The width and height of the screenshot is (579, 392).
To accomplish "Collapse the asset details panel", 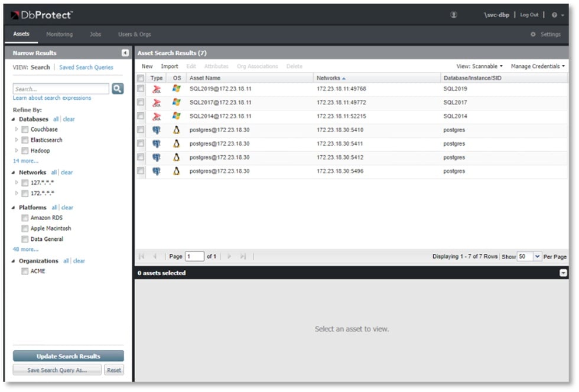I will point(563,273).
